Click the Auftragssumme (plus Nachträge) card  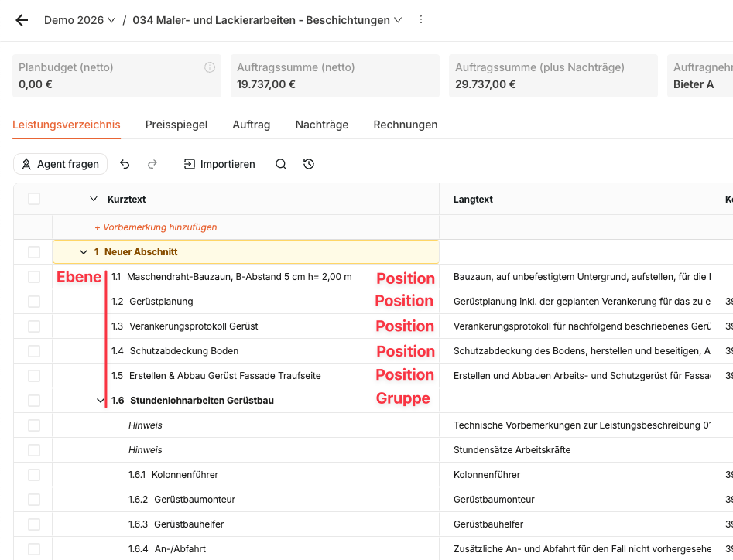553,76
